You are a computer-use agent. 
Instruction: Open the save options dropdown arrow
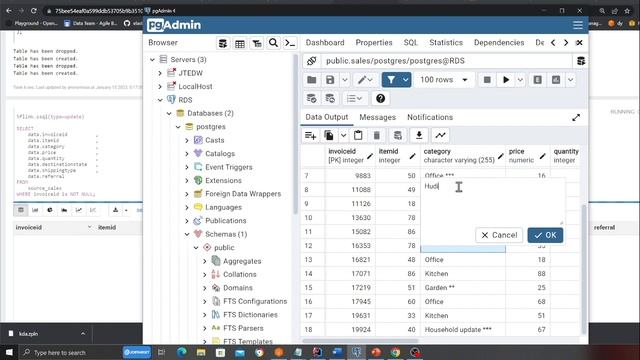[x=345, y=80]
